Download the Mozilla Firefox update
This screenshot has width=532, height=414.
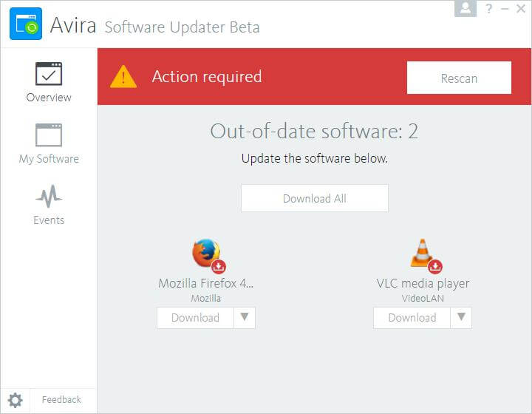point(195,318)
